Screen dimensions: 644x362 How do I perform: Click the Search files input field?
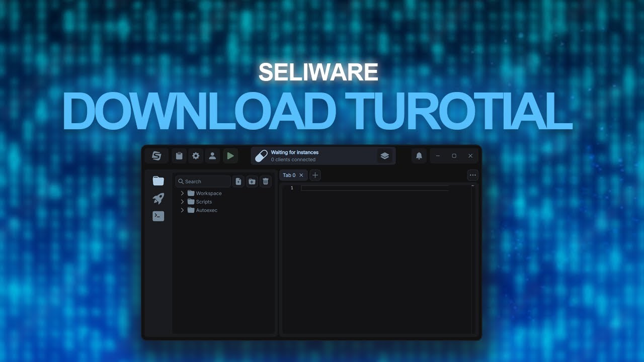(x=203, y=182)
